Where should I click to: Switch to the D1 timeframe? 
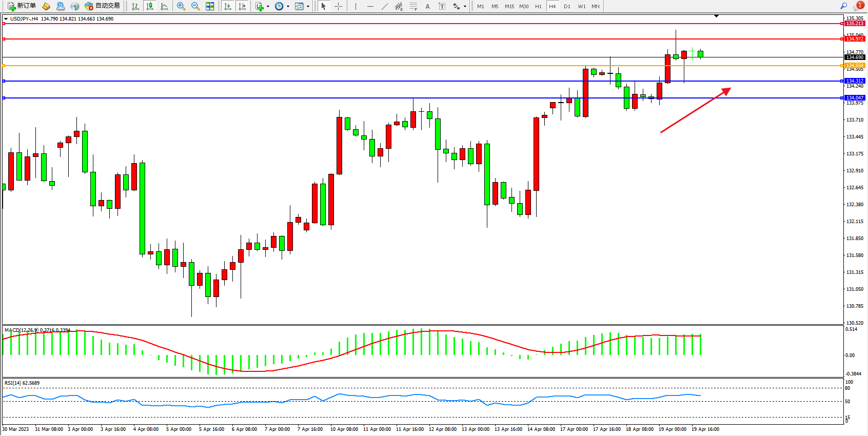point(567,6)
